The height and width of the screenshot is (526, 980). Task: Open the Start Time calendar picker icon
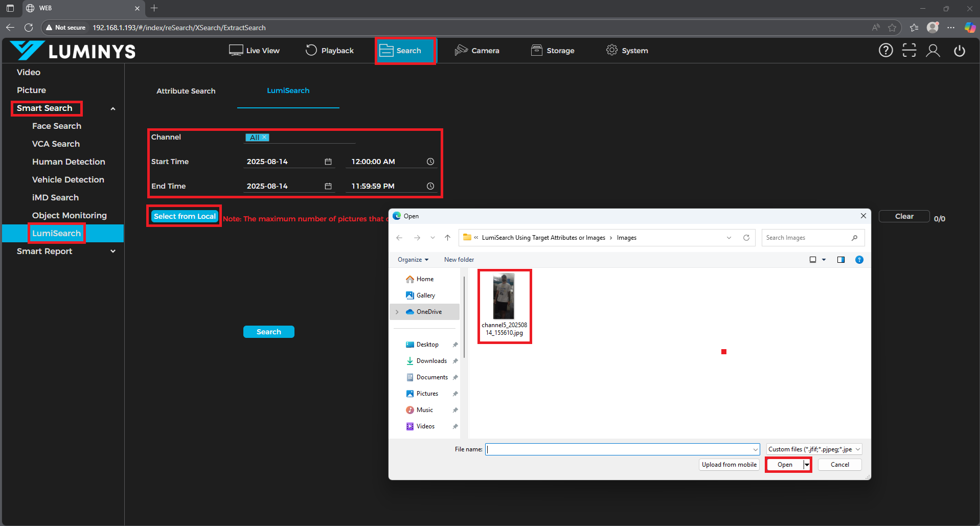pyautogui.click(x=328, y=162)
